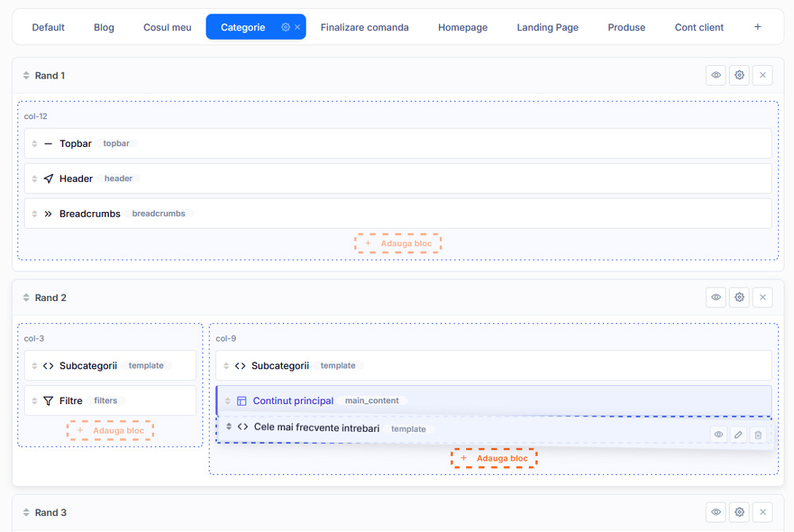
Task: Click col-9 Subcategorii code icon
Action: tap(240, 365)
